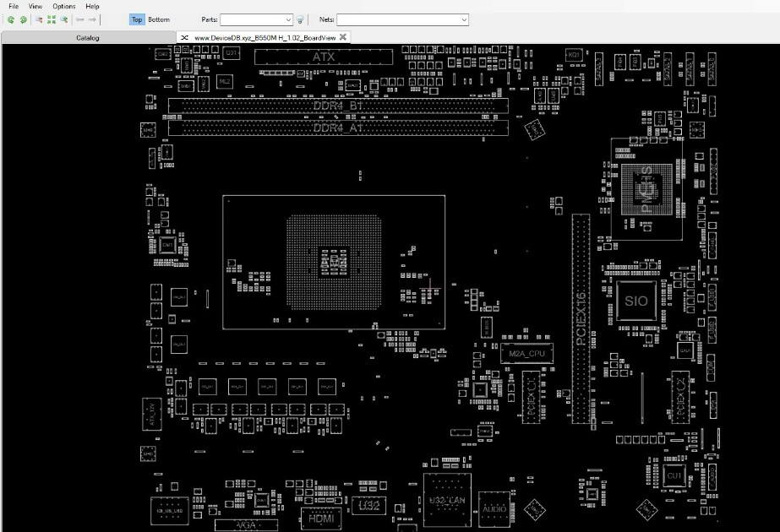
Task: Select the ML2 component
Action: (x=224, y=82)
